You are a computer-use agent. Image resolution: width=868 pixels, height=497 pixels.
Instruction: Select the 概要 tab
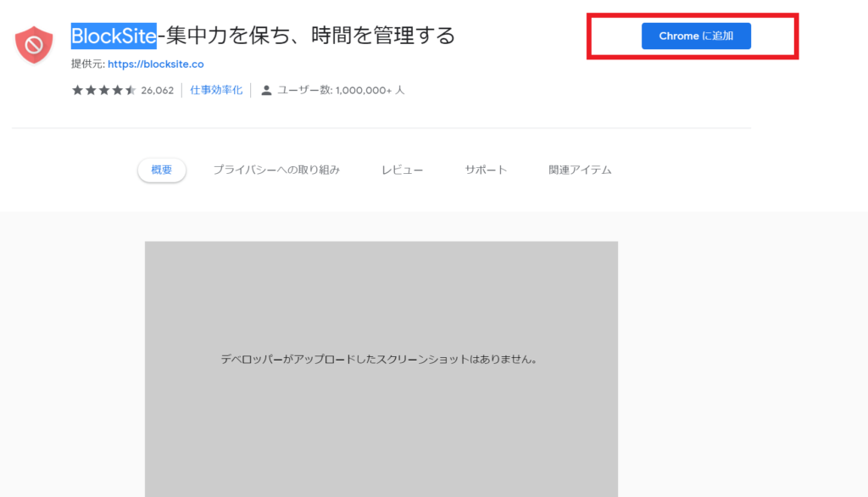(x=162, y=170)
